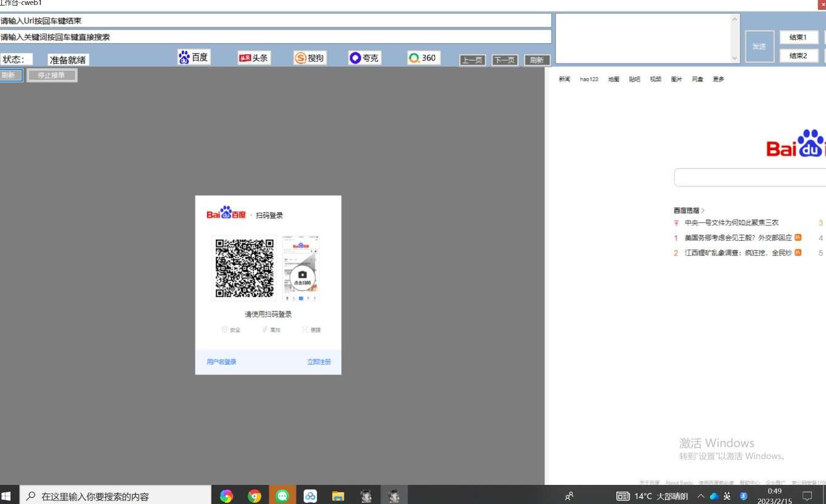Open the 360 search engine shortcut
This screenshot has width=826, height=504.
tap(423, 58)
